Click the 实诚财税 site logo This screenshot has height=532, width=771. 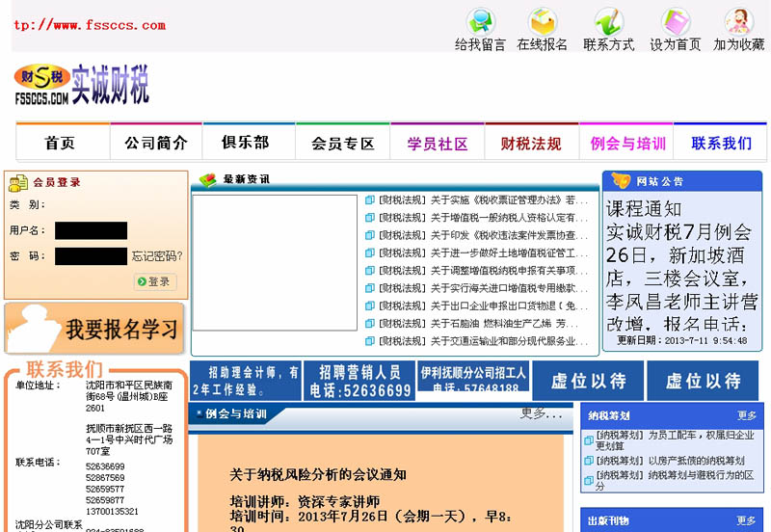(82, 85)
